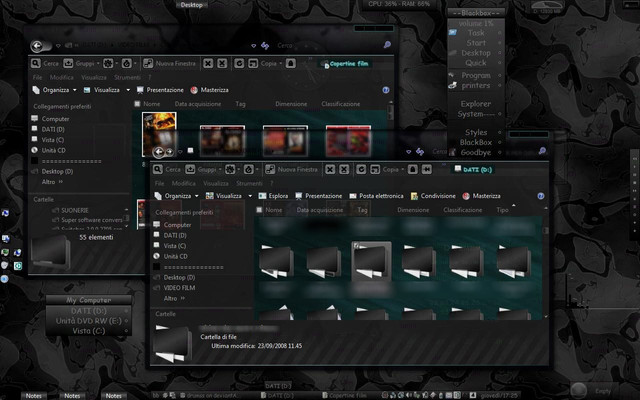The image size is (640, 400).
Task: Open the address history dropdown in the Copertine film window
Action: [x=253, y=46]
